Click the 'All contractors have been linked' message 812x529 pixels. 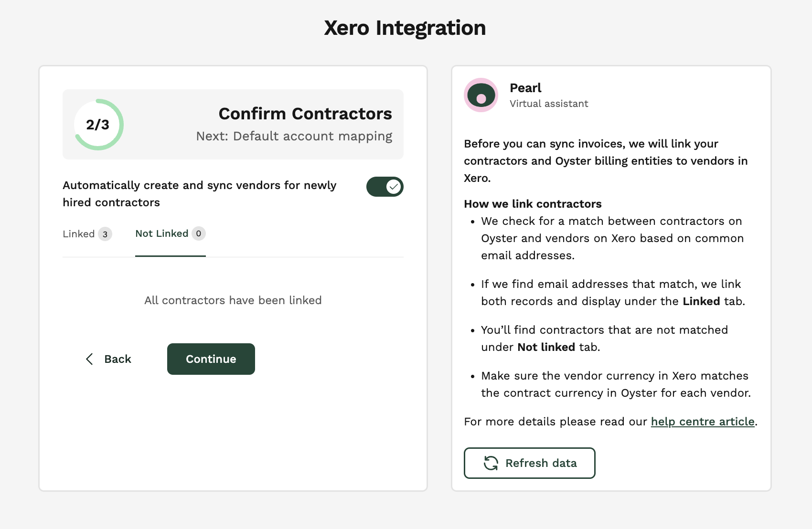(x=233, y=300)
